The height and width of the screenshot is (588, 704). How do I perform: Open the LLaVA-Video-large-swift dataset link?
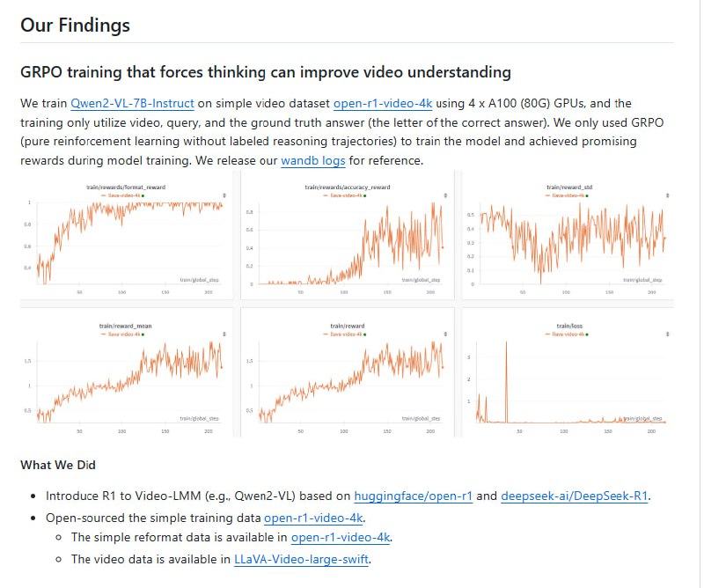click(302, 559)
